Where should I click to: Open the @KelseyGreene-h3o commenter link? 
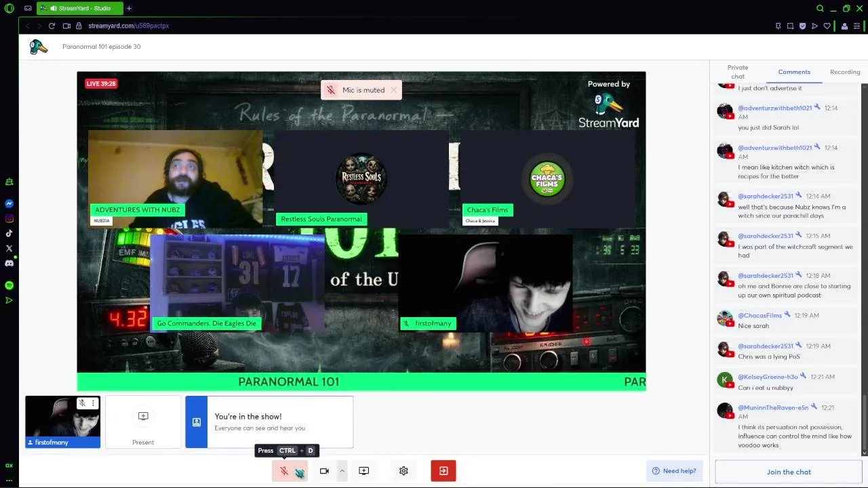(x=768, y=377)
